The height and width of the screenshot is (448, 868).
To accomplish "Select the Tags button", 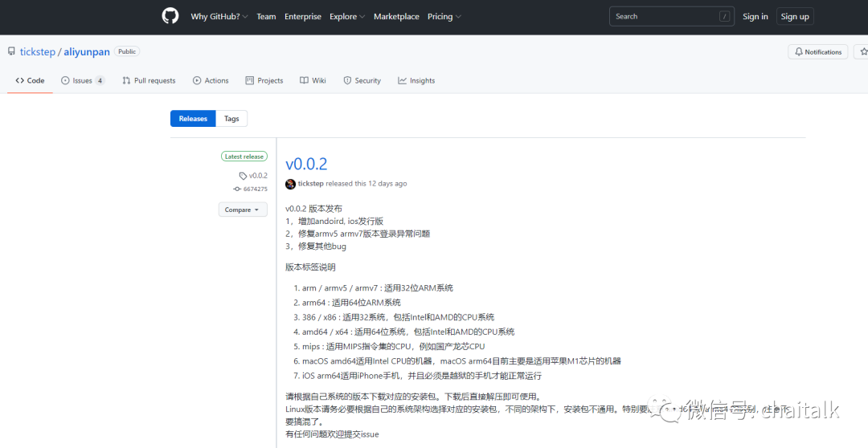I will coord(231,118).
